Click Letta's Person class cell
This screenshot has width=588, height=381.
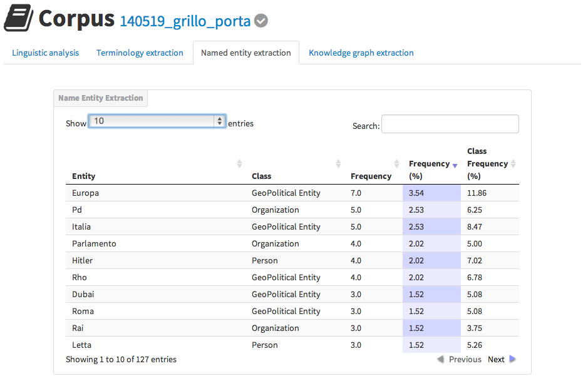[265, 345]
